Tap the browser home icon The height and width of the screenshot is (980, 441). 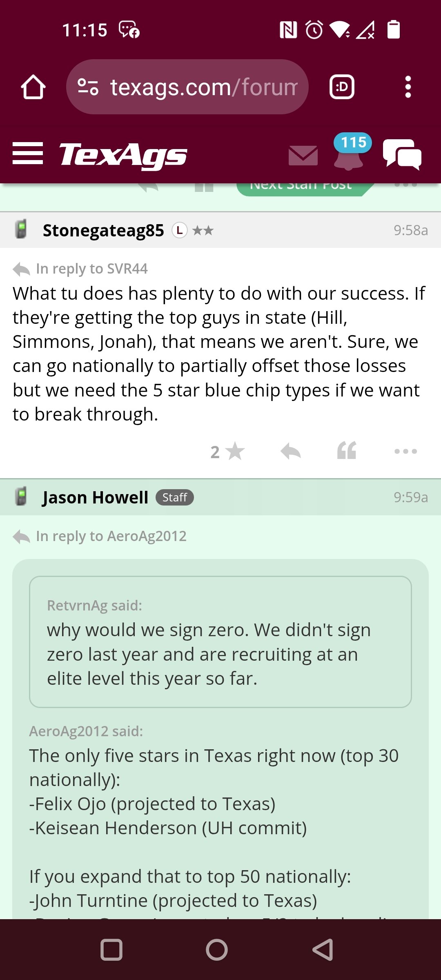(33, 87)
